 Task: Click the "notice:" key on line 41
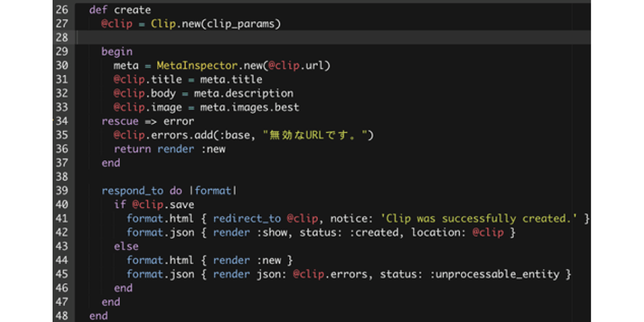point(352,219)
